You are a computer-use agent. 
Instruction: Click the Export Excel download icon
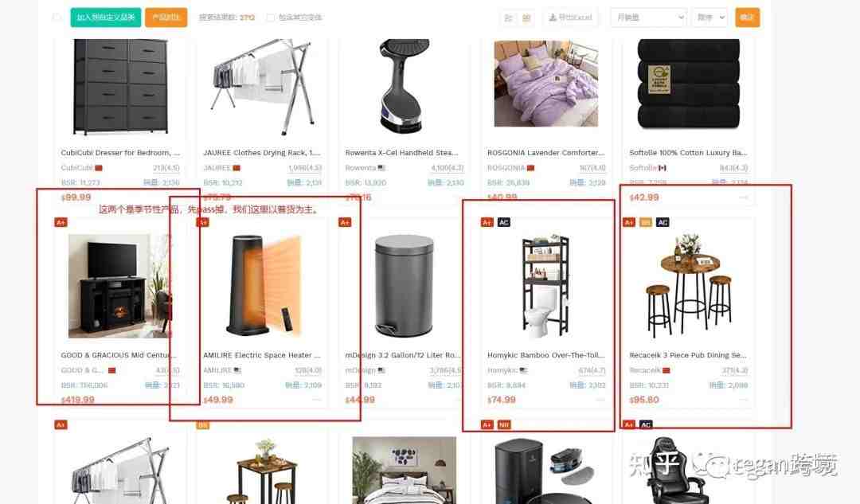[553, 18]
